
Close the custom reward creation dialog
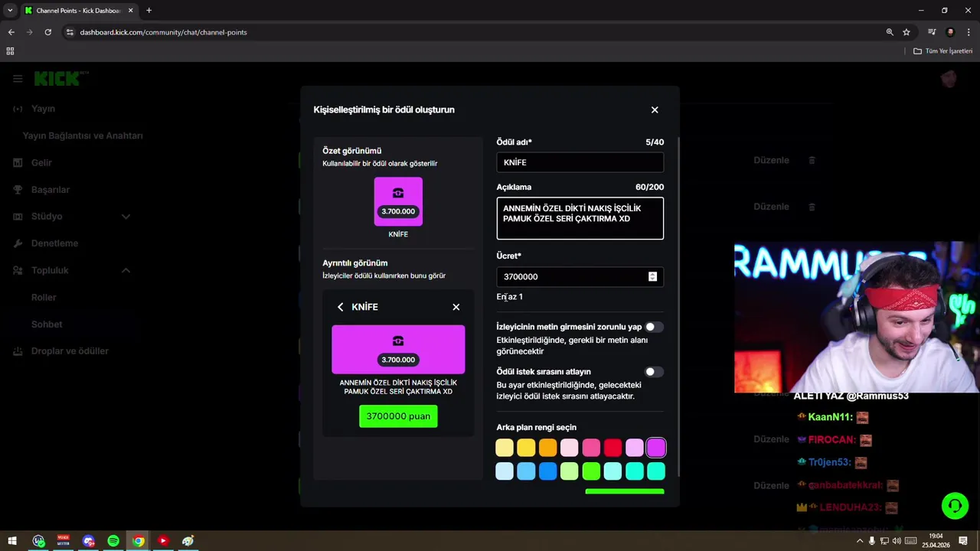[x=655, y=109]
